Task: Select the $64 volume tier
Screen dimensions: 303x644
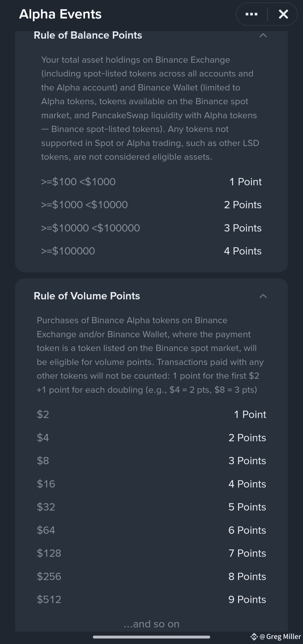Action: click(151, 530)
